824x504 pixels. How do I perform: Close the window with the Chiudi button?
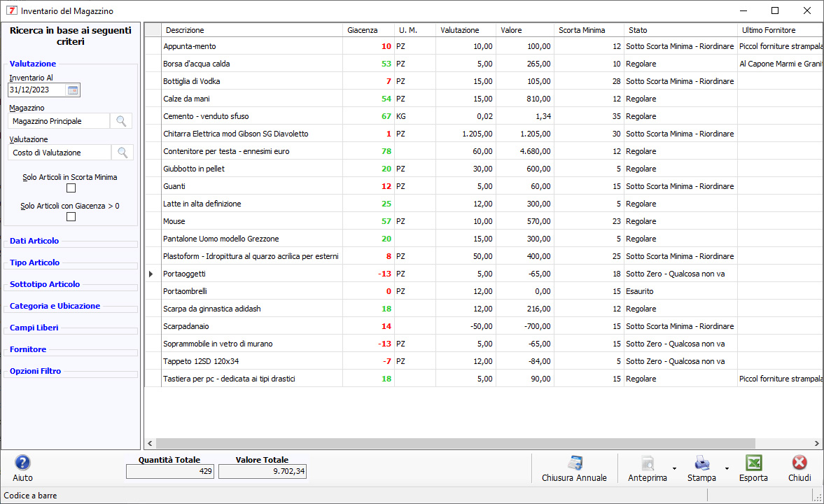click(799, 468)
